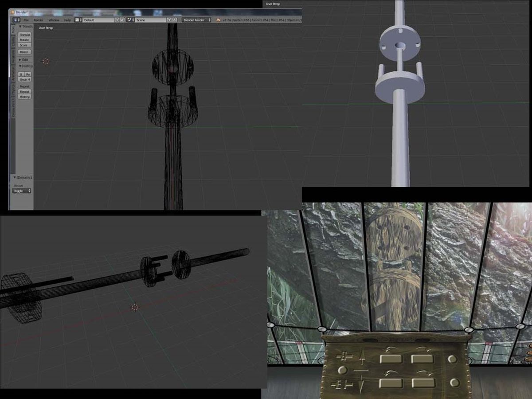The image size is (532, 399).
Task: Click the Scale button
Action: click(x=25, y=45)
